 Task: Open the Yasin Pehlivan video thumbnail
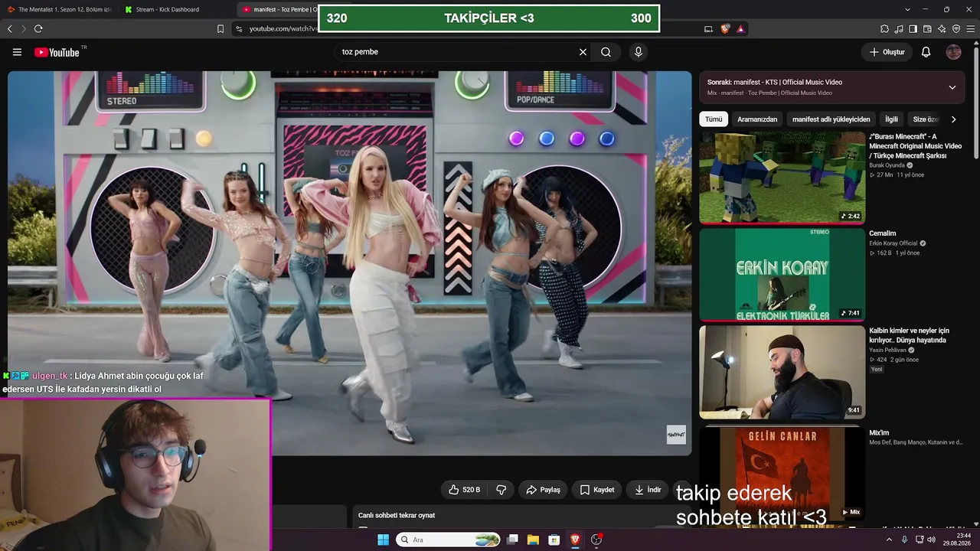[x=782, y=372]
